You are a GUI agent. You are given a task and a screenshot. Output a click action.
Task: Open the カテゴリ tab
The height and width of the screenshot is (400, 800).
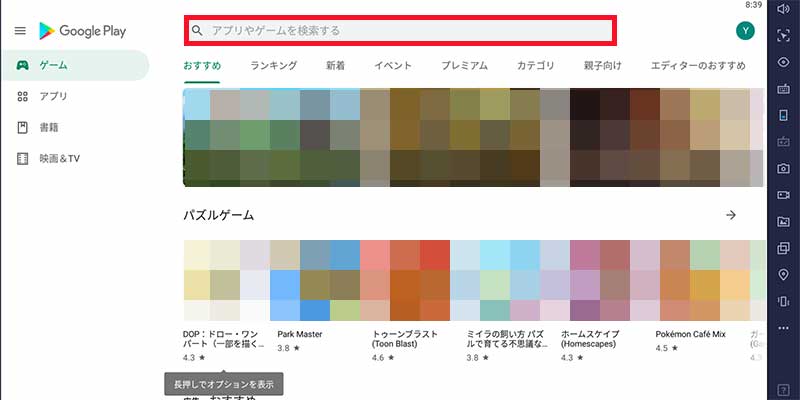(536, 65)
